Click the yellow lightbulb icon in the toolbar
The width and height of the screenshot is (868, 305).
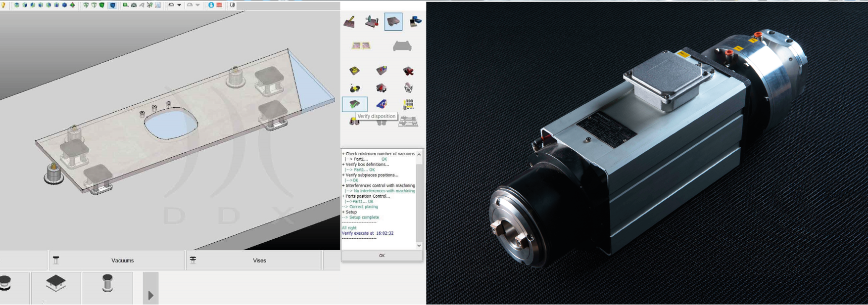(x=3, y=5)
